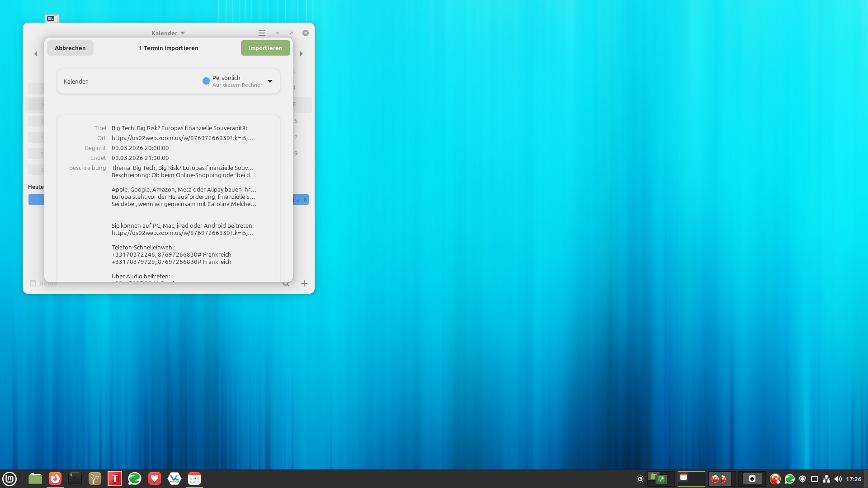Open the Linux Mint start menu
Screen dimensions: 868x488
pyautogui.click(x=9, y=479)
